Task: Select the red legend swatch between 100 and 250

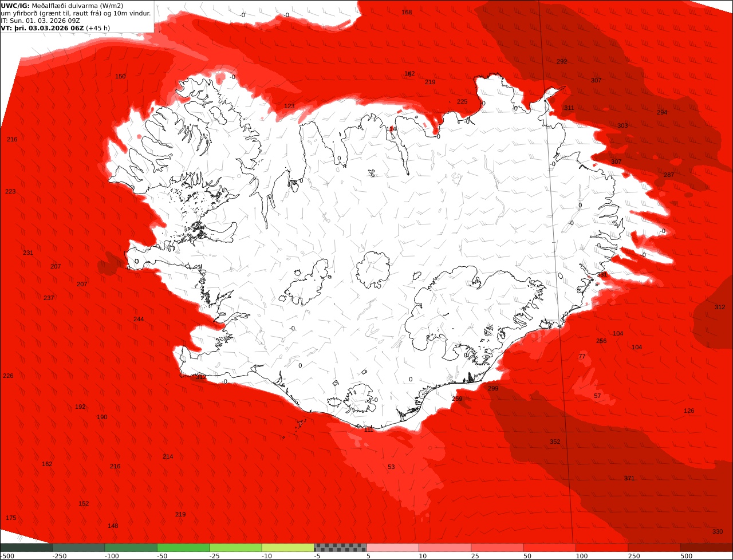Action: (x=602, y=547)
